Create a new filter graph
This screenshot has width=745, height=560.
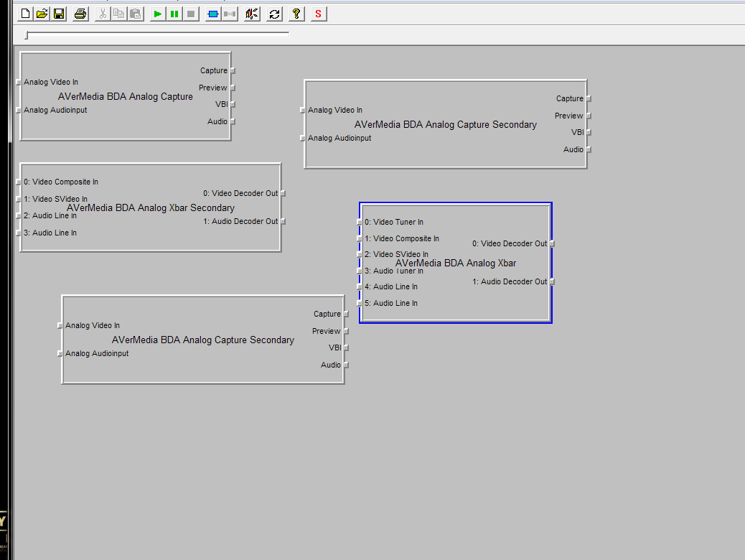tap(25, 14)
